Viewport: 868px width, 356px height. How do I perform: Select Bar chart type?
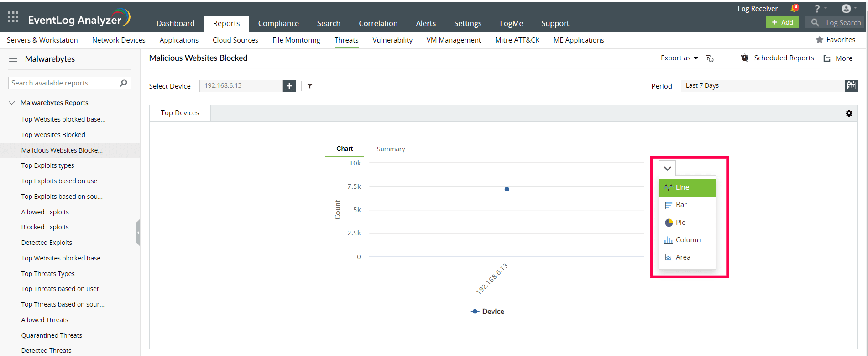[687, 205]
